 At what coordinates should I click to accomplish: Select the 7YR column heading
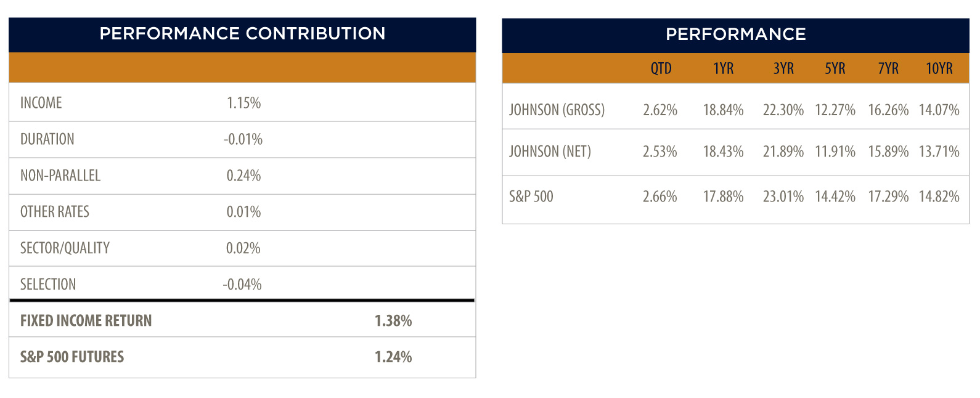[x=888, y=68]
